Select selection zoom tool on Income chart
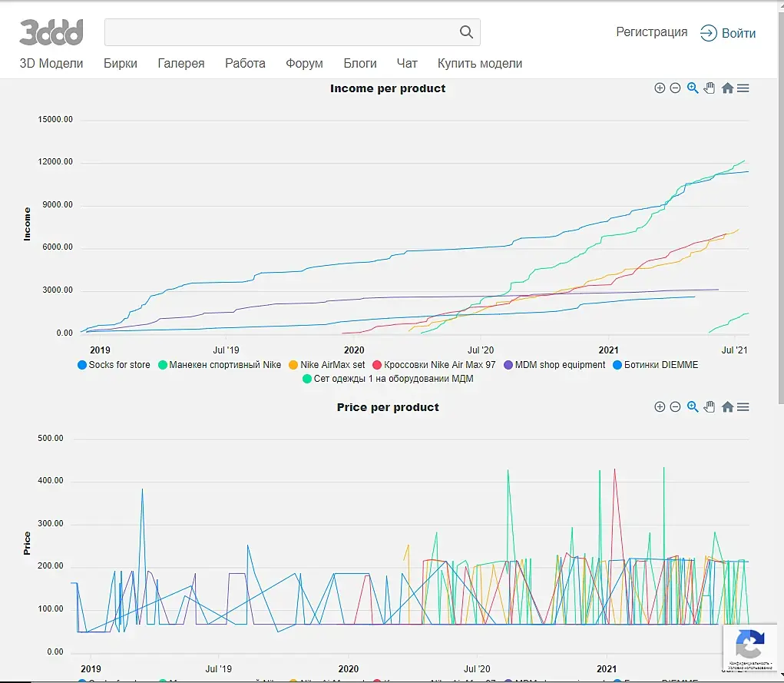This screenshot has width=784, height=683. click(x=693, y=88)
